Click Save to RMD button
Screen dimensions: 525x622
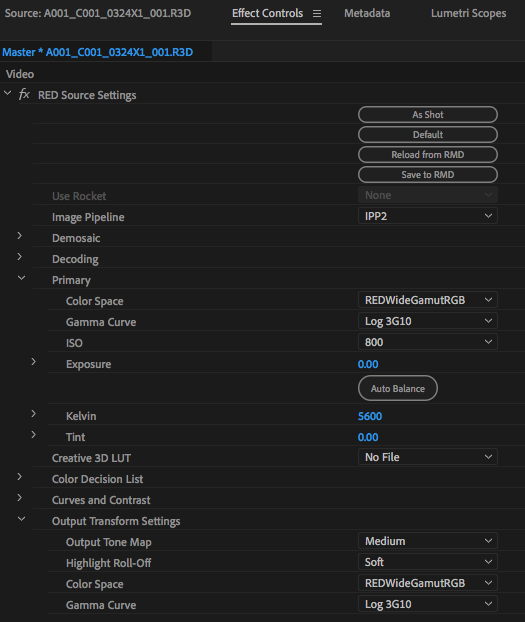point(428,175)
